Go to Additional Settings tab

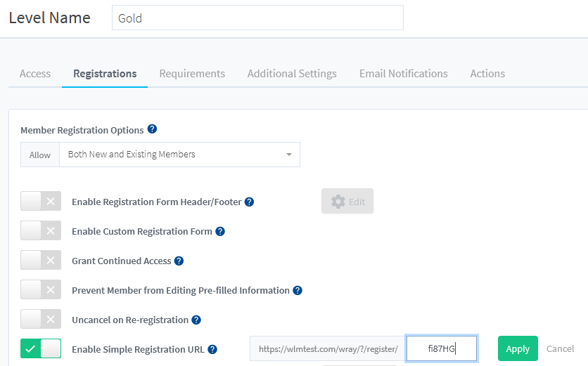[x=292, y=74]
